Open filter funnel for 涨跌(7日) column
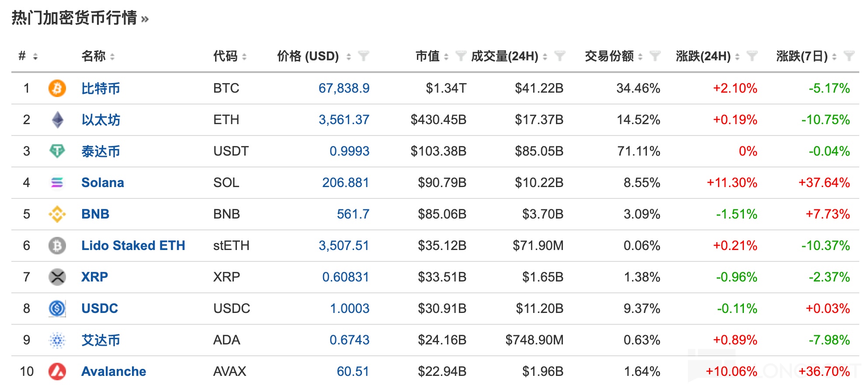The width and height of the screenshot is (868, 389). tap(849, 56)
